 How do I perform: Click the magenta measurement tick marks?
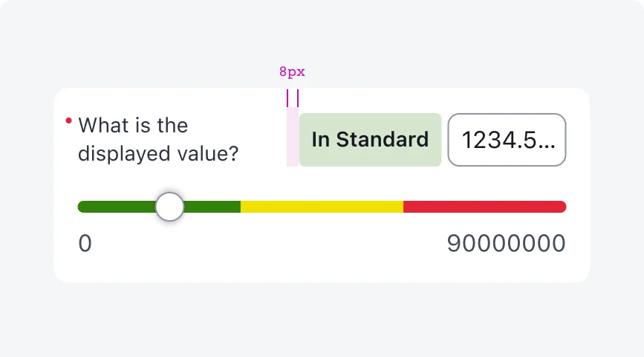point(293,97)
